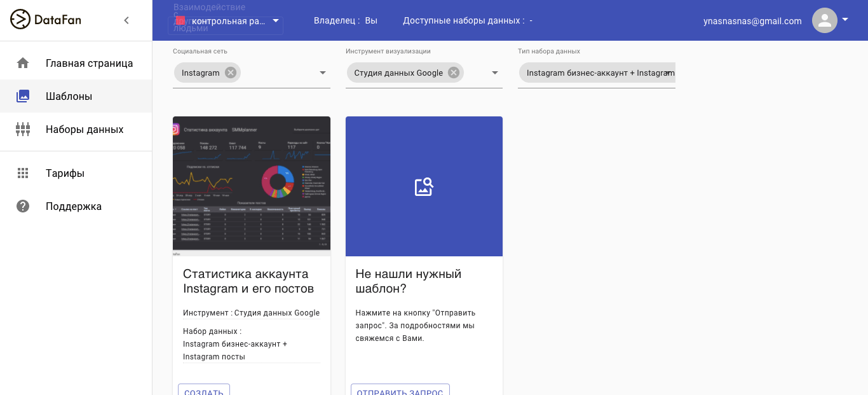Expand the Инструмент визуализации dropdown arrow
This screenshot has width=868, height=395.
pos(495,73)
